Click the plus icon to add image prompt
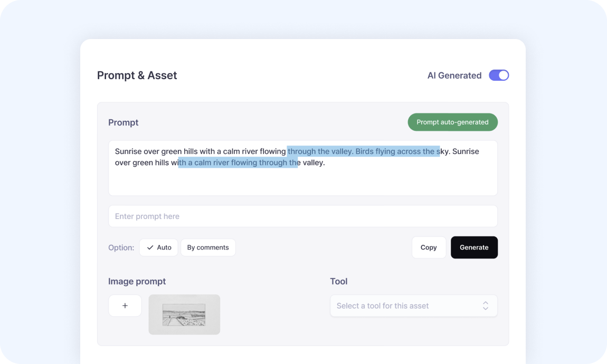The width and height of the screenshot is (607, 364). (x=125, y=305)
